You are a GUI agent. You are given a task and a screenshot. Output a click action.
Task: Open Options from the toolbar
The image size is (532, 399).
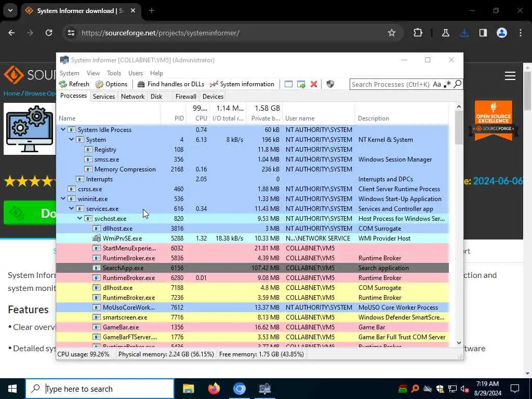click(111, 84)
